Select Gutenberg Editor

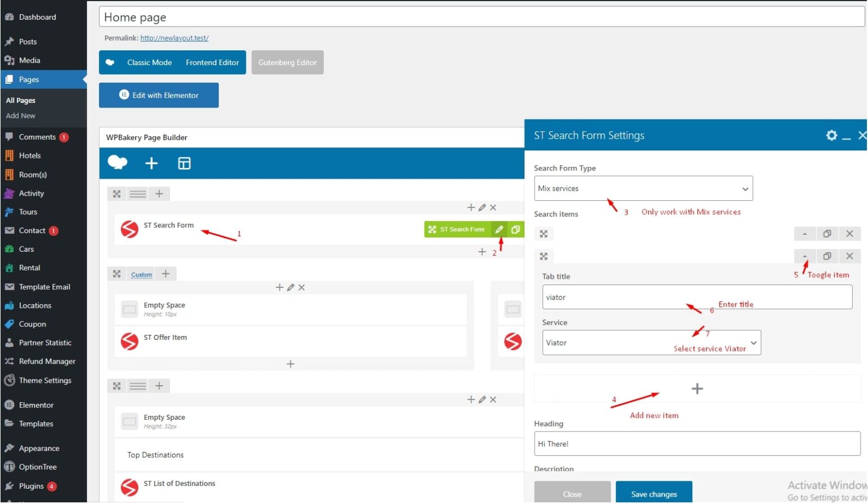coord(288,62)
